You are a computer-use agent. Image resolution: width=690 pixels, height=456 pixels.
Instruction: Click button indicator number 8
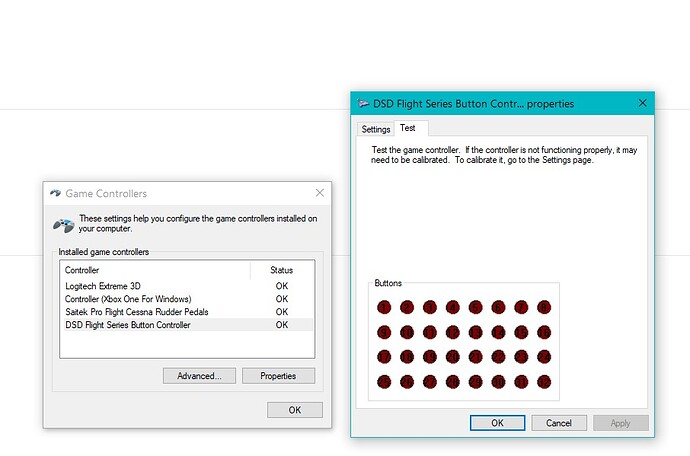[544, 307]
